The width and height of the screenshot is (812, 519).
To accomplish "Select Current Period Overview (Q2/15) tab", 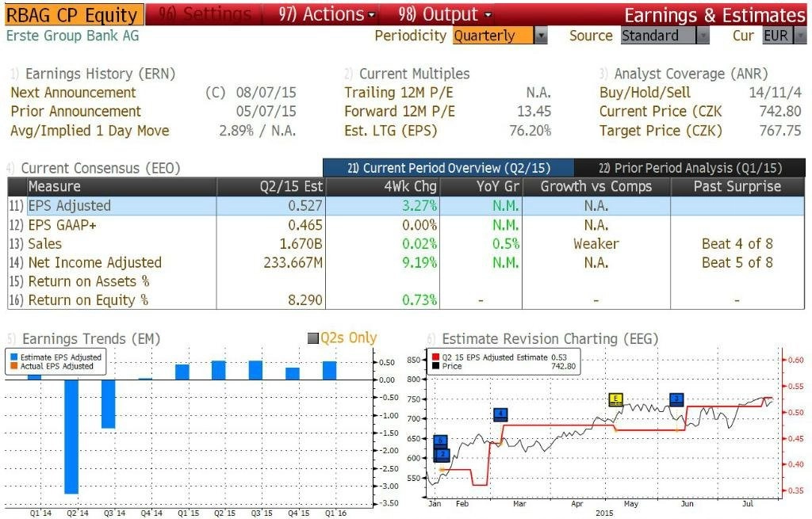I will click(x=449, y=168).
